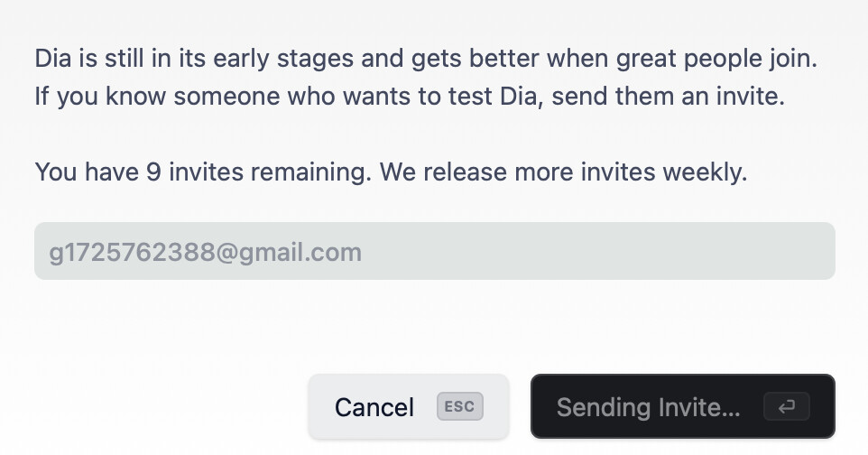This screenshot has width=868, height=455.
Task: Click the word 'Dia' starting the description
Action: 53,59
